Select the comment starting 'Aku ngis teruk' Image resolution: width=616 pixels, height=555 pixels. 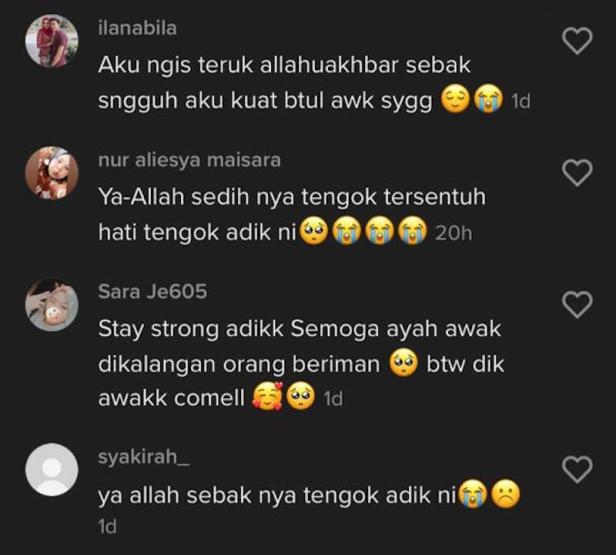tap(301, 83)
